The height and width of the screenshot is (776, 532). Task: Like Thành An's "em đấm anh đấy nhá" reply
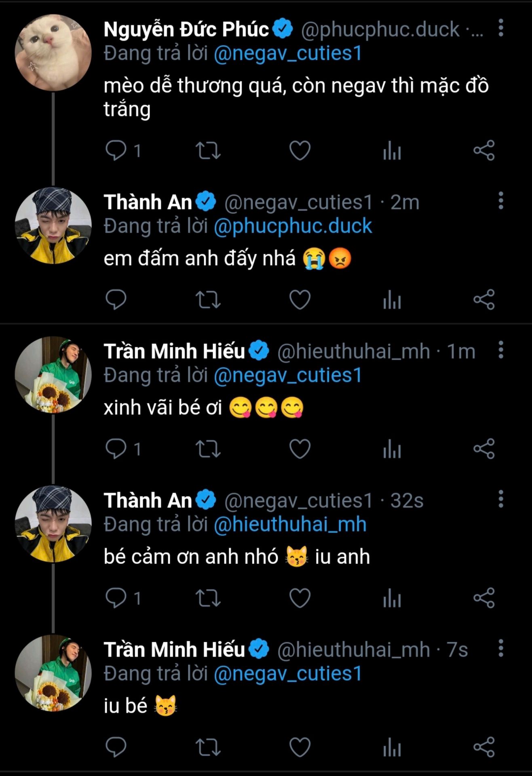[x=300, y=300]
